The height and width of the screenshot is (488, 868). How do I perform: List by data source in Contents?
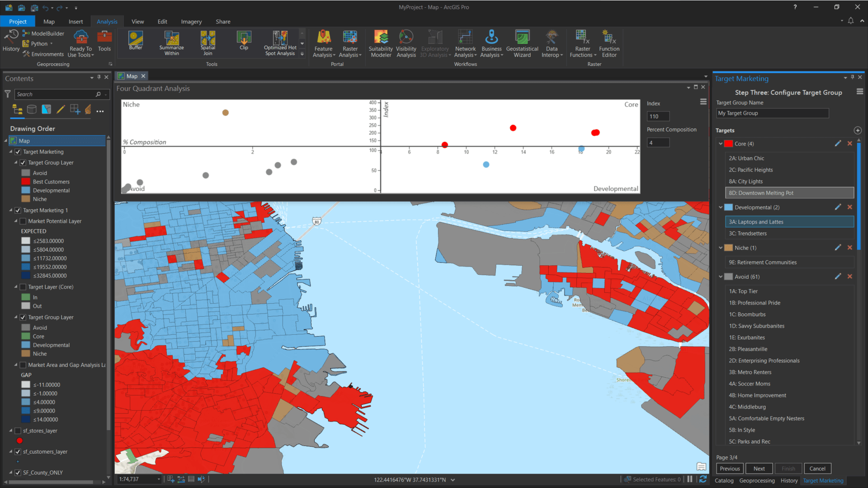[x=32, y=109]
